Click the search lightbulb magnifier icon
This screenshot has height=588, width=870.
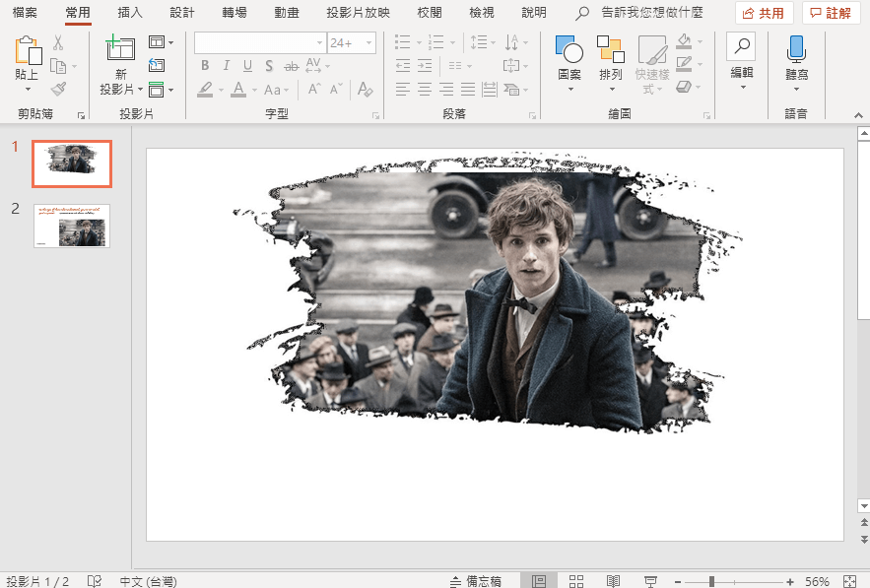tap(581, 14)
